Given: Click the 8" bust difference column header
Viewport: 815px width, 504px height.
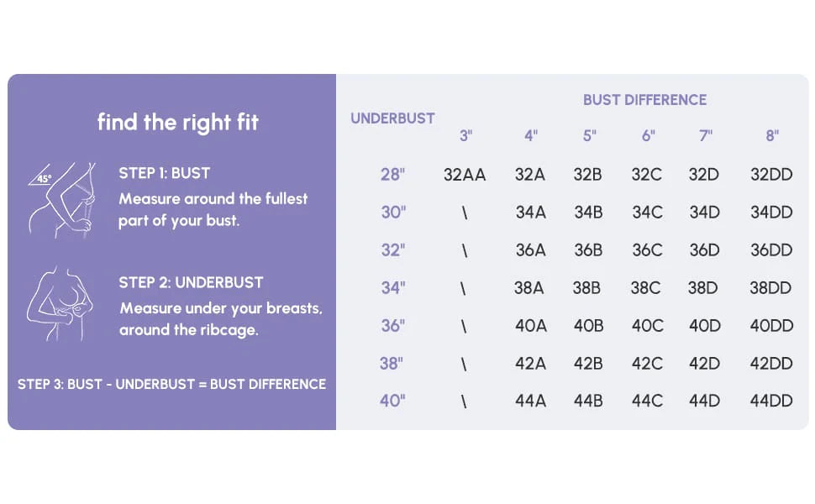Looking at the screenshot, I should [x=772, y=136].
